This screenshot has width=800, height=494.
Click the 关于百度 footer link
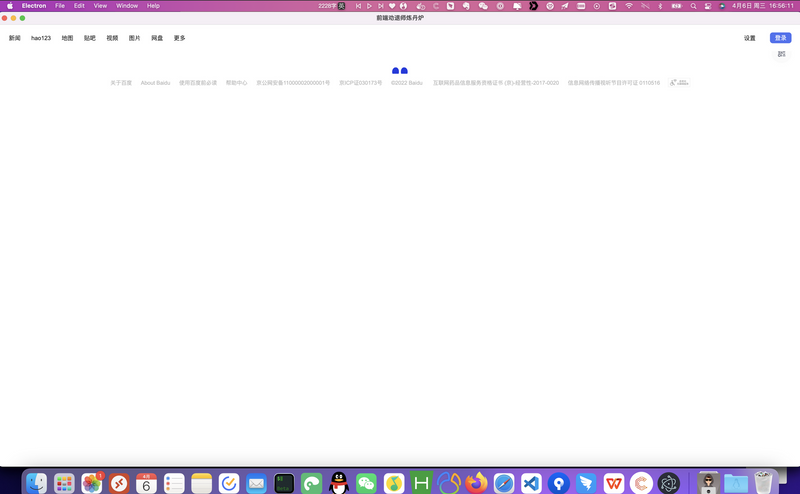121,83
